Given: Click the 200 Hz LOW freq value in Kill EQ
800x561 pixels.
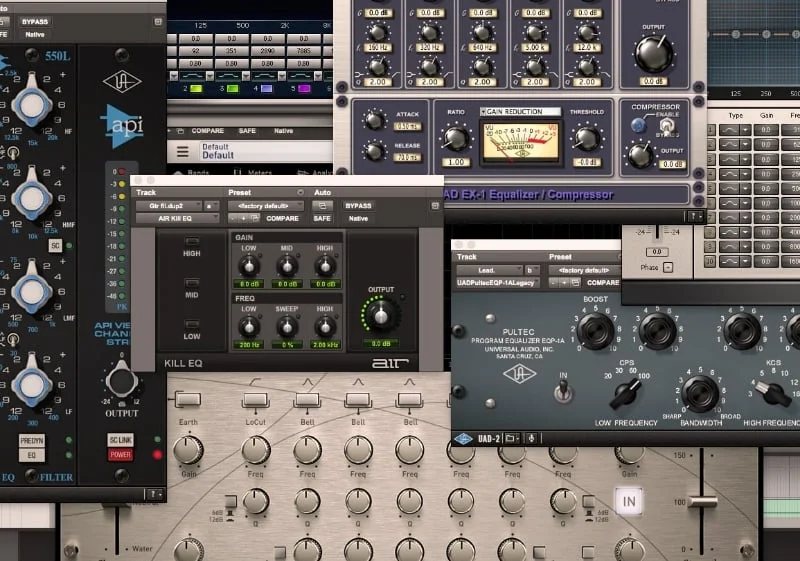Looking at the screenshot, I should point(249,345).
